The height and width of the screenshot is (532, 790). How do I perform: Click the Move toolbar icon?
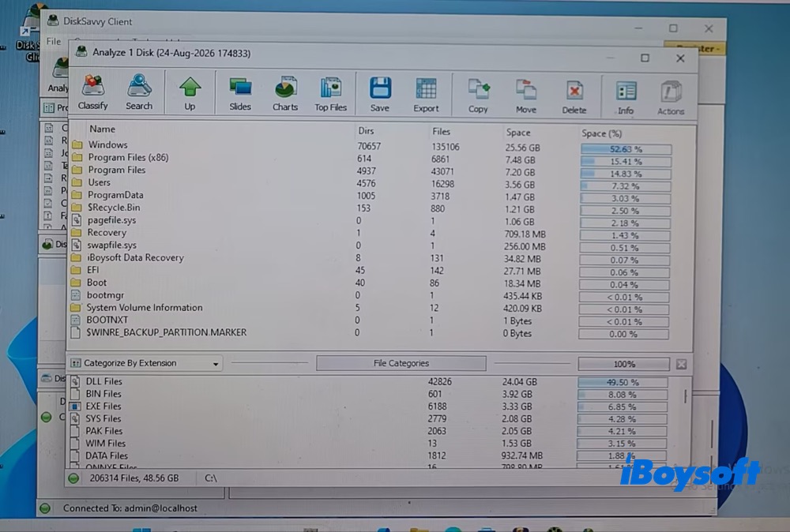(526, 96)
